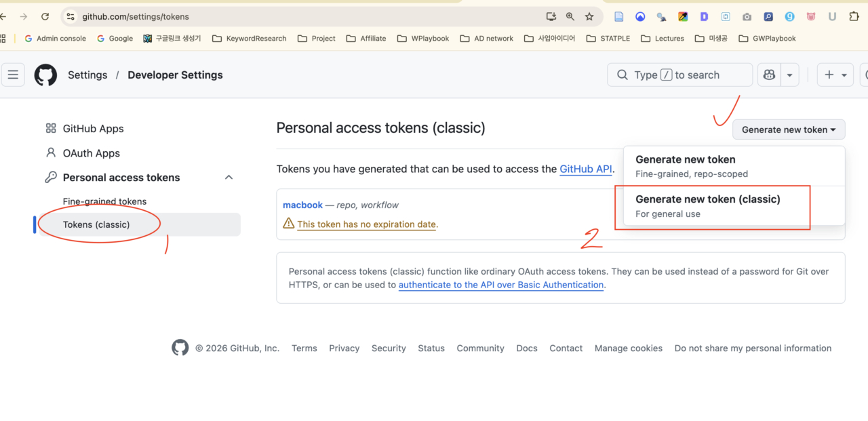Image resolution: width=868 pixels, height=421 pixels.
Task: Click the gray U extension icon
Action: pyautogui.click(x=832, y=16)
